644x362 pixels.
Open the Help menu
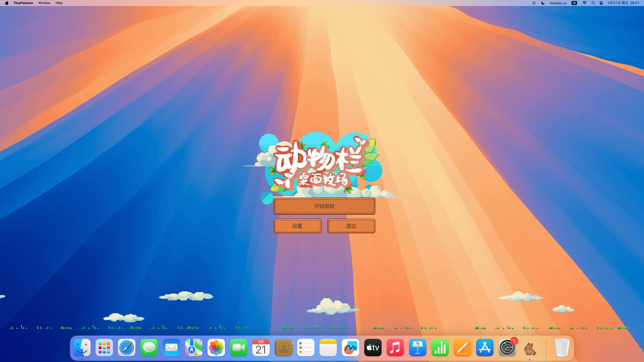click(x=59, y=3)
